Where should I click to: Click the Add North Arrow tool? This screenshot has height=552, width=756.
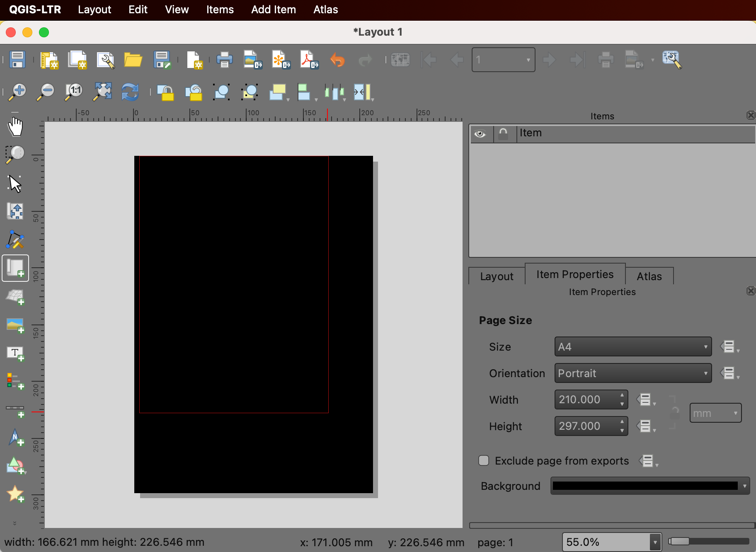[x=15, y=438]
